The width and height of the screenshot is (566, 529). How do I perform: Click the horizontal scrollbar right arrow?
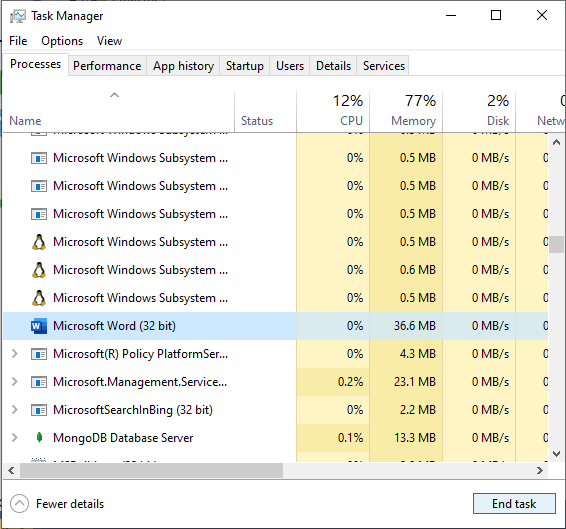(x=540, y=471)
